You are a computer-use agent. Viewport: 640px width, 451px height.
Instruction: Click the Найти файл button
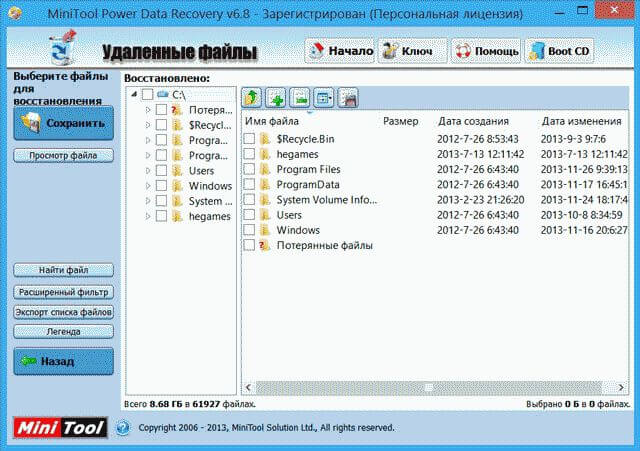click(x=63, y=270)
